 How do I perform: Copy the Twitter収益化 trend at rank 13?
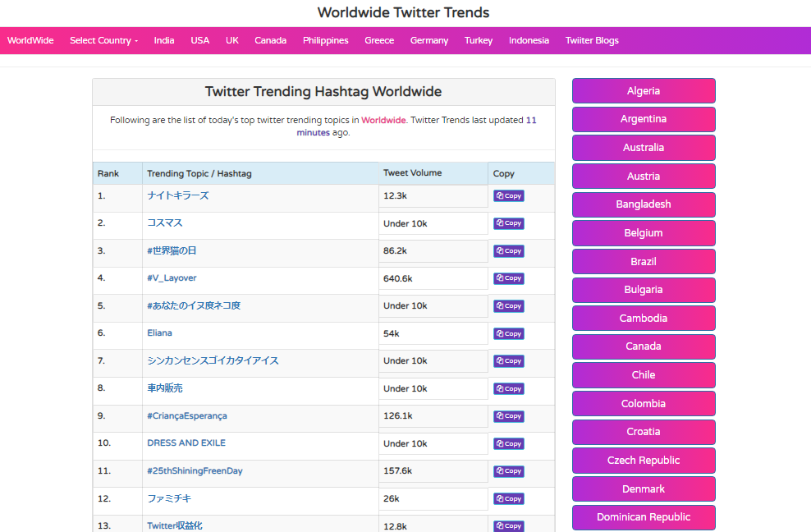pos(508,525)
